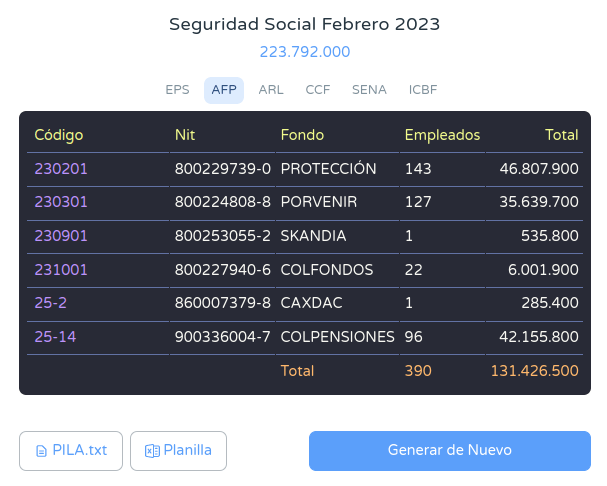Click the file icon in PILA.txt button
This screenshot has height=486, width=607.
[41, 451]
